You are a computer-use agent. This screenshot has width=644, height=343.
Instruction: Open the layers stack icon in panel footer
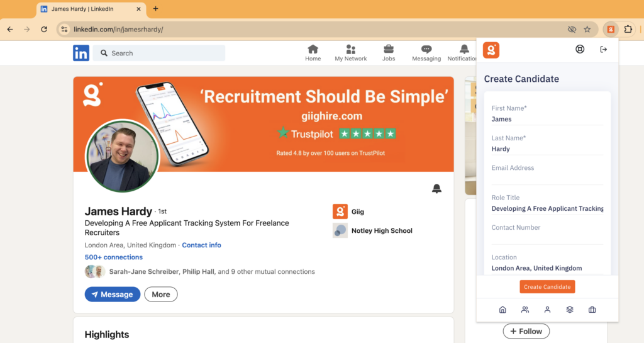coord(570,310)
